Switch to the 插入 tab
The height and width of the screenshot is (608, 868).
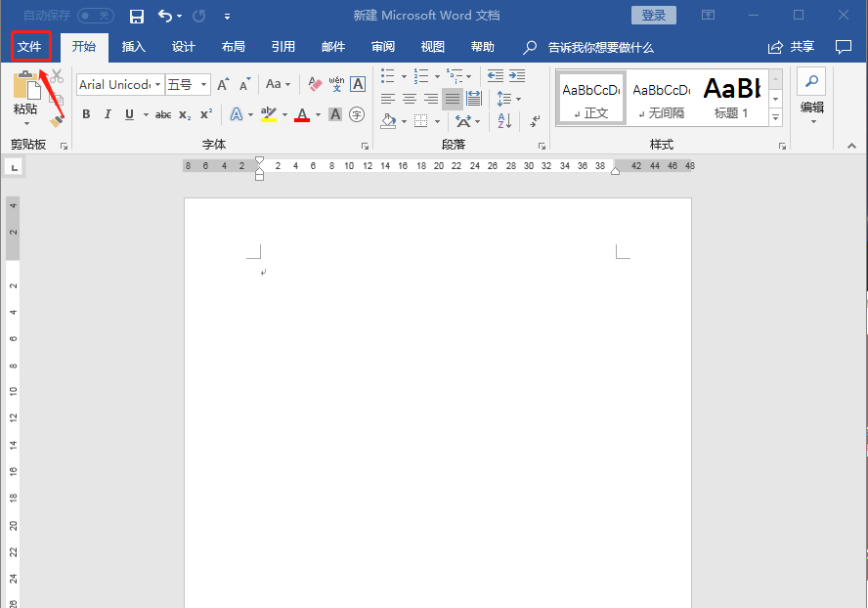(x=133, y=47)
